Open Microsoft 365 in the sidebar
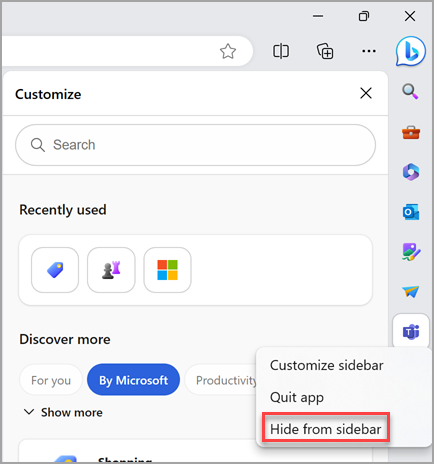434x464 pixels. tap(411, 172)
